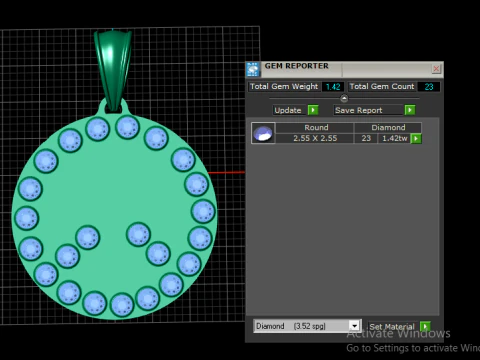The width and height of the screenshot is (480, 360).
Task: Select the gem nearest the red axis line
Action: pyautogui.click(x=196, y=184)
